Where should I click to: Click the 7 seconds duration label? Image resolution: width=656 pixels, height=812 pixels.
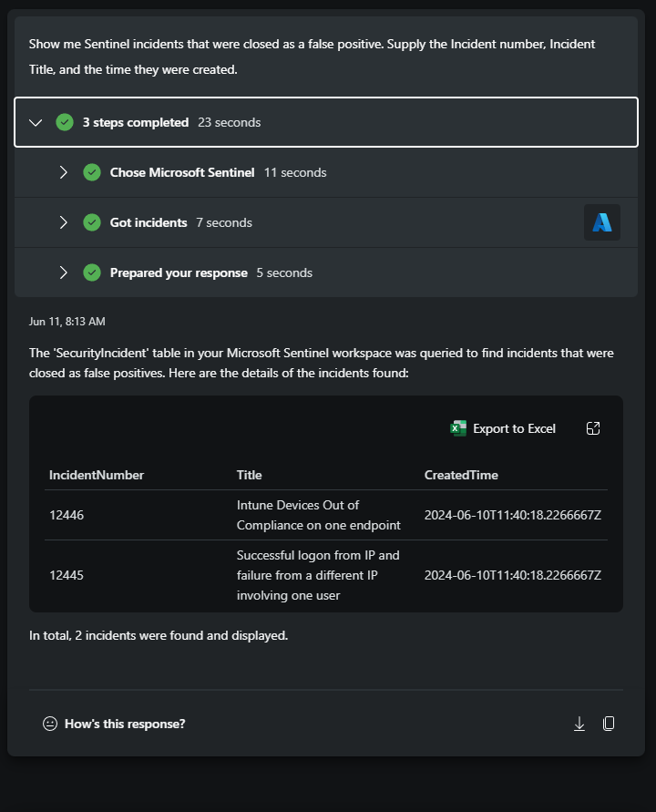(224, 222)
